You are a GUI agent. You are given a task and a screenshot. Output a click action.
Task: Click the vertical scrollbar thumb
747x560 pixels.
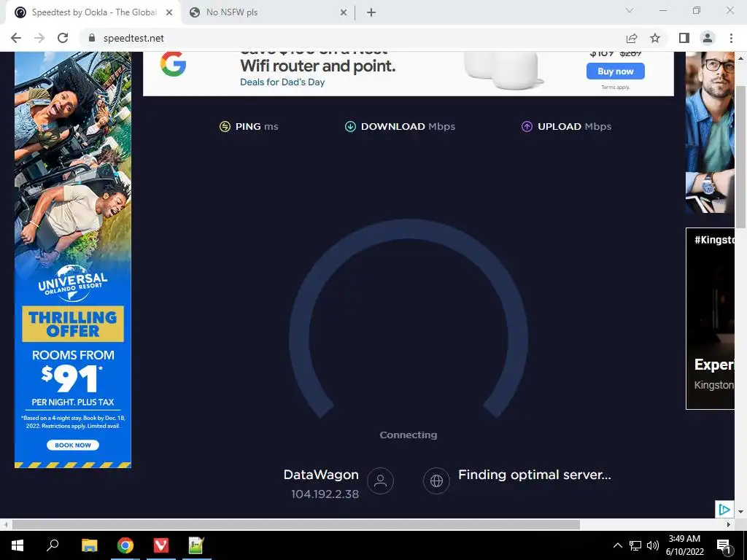pos(740,157)
